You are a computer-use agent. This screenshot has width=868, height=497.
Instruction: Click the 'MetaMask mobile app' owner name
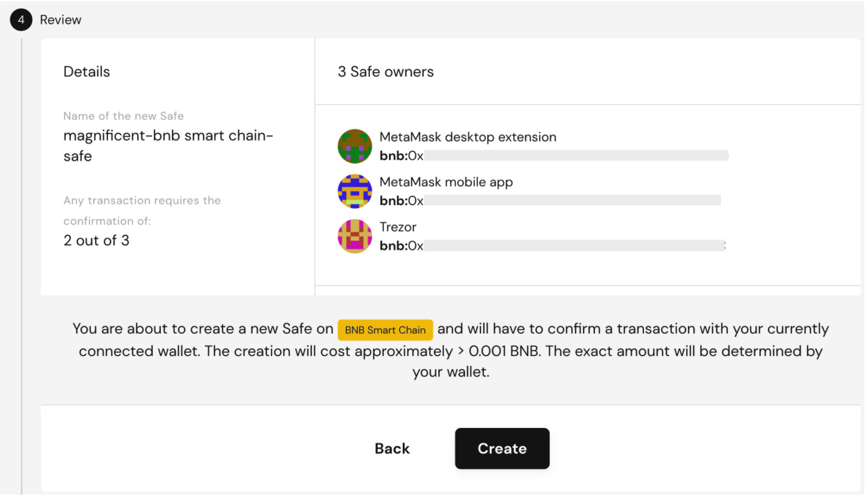[x=446, y=182]
